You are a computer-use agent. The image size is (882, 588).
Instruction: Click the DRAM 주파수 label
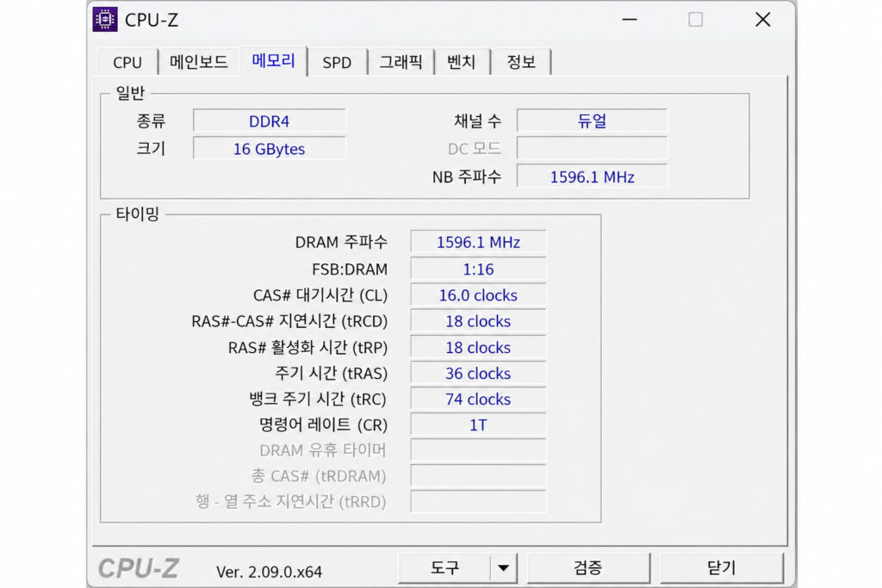[x=341, y=242]
